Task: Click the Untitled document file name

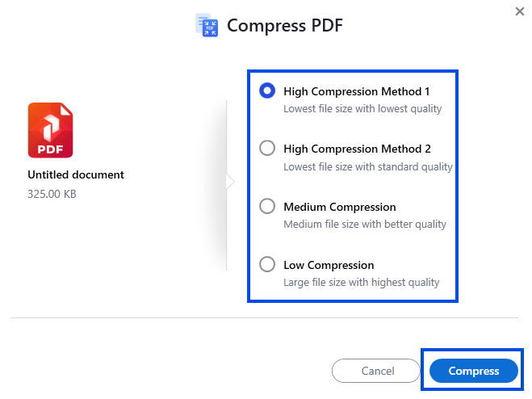Action: click(76, 174)
